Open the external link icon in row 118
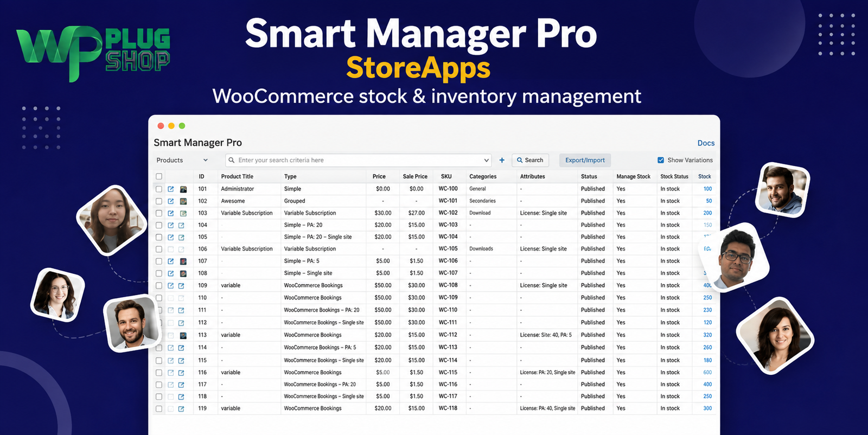This screenshot has height=435, width=868. click(x=181, y=396)
